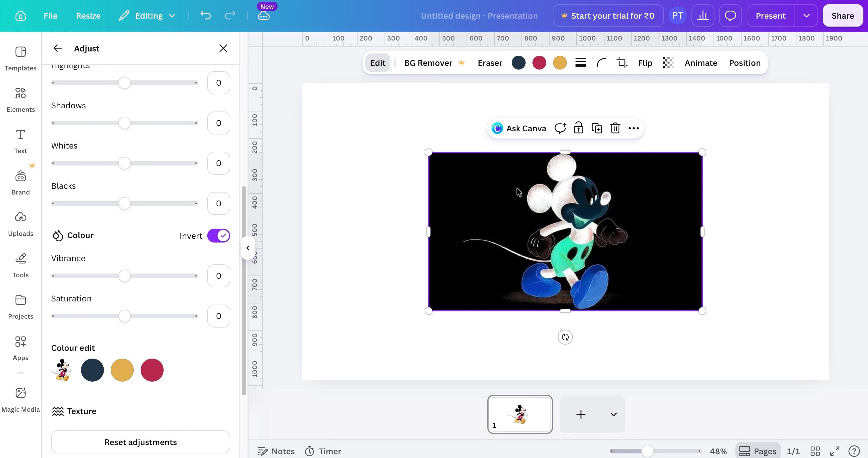Screen dimensions: 868x458
Task: Expand the Editing mode dropdown
Action: pyautogui.click(x=147, y=16)
